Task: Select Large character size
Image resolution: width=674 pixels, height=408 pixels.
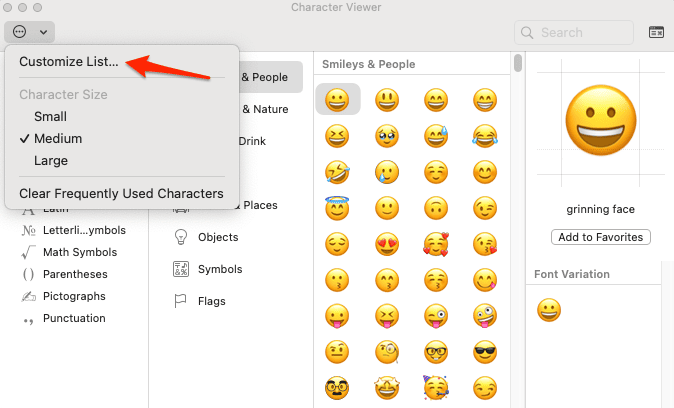Action: 50,161
